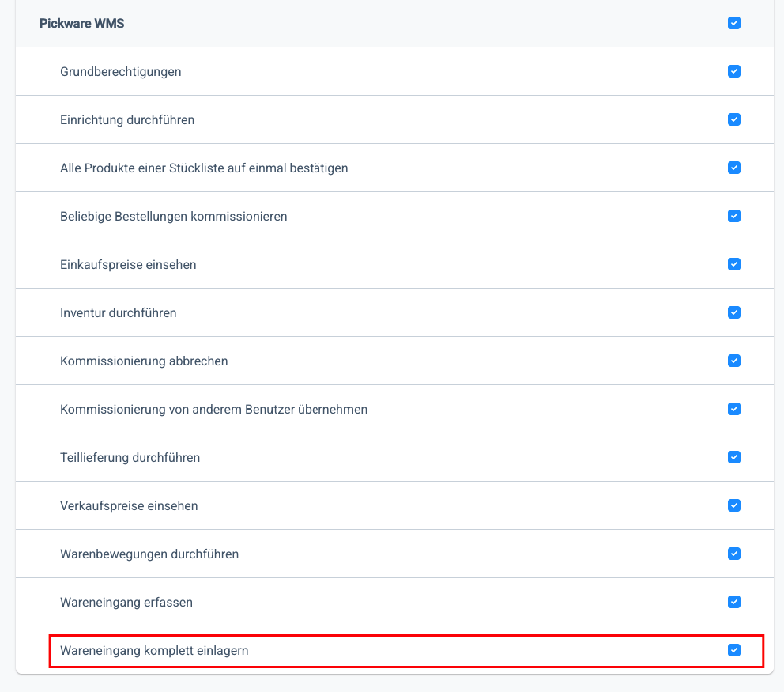
Task: Disable the Einrichtung durchführen permission checkbox
Action: pos(734,119)
